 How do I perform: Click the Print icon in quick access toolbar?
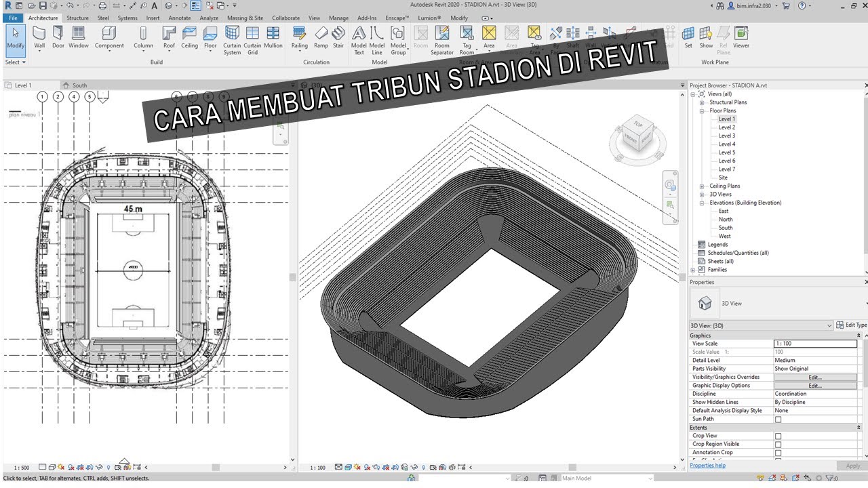coord(102,5)
